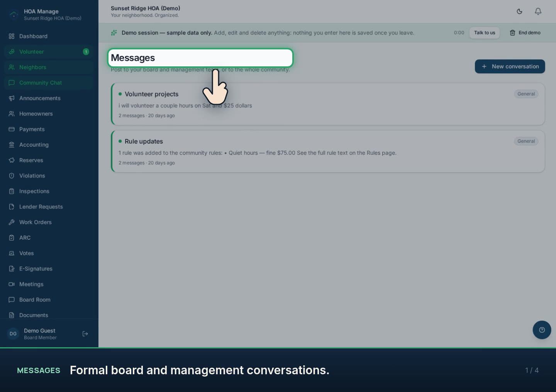This screenshot has width=556, height=392.
Task: Click the Votes ballot icon
Action: [x=12, y=253]
